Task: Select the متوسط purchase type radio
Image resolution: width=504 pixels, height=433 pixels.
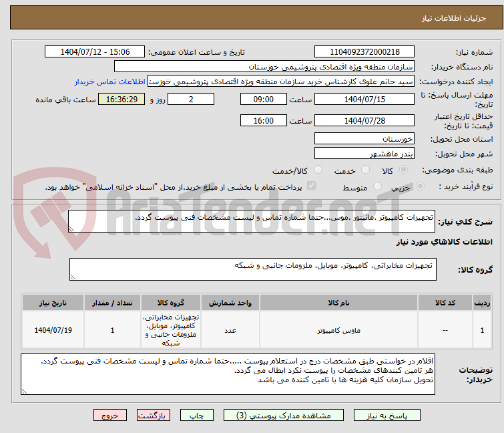Action: tap(377, 186)
